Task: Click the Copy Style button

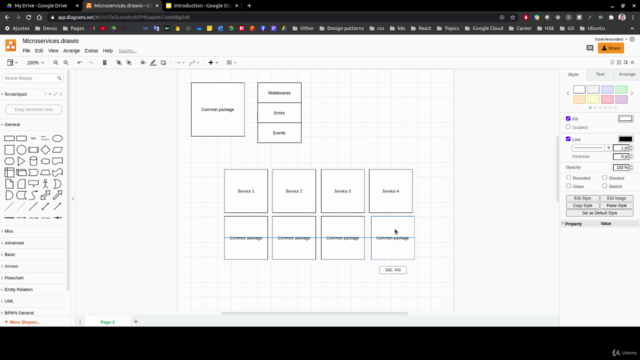Action: click(582, 206)
